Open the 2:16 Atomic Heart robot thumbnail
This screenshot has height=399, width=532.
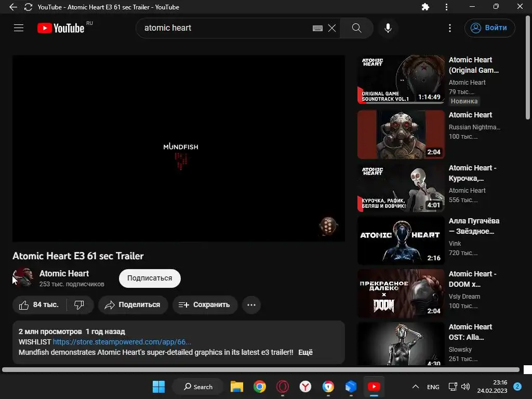(x=401, y=240)
